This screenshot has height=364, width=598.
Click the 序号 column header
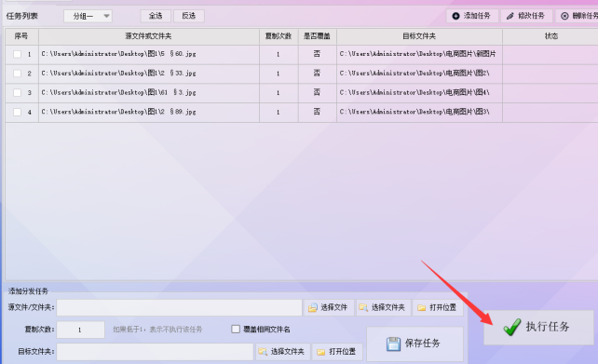coord(21,36)
